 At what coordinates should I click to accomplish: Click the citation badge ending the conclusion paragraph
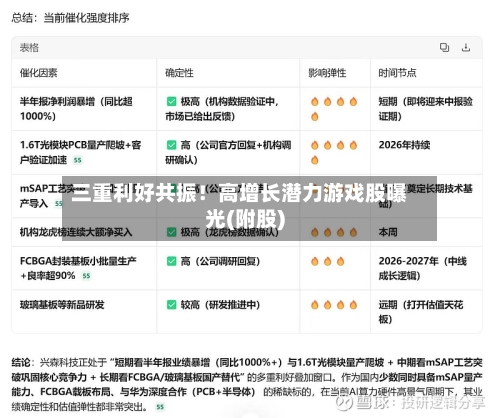(160, 407)
